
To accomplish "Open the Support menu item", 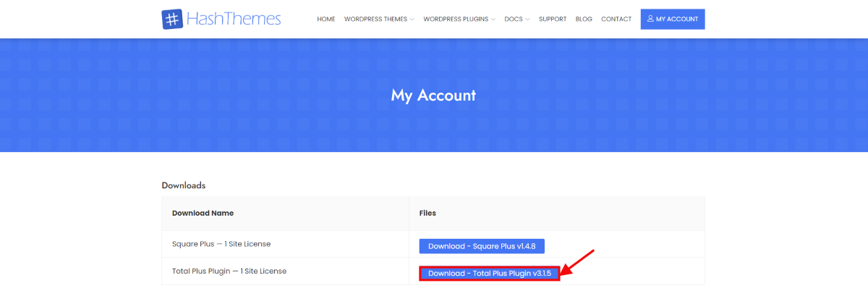I will coord(553,20).
